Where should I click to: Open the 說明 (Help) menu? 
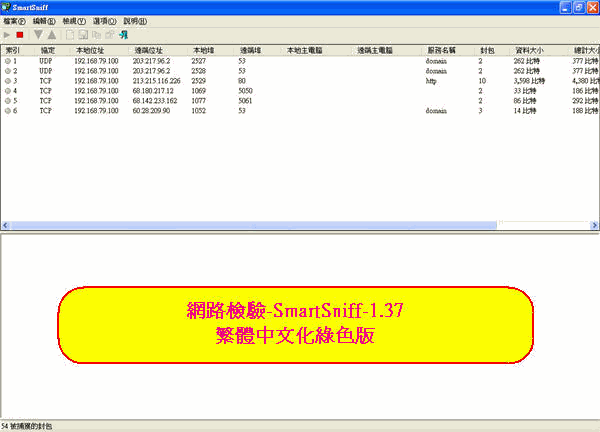tap(134, 21)
